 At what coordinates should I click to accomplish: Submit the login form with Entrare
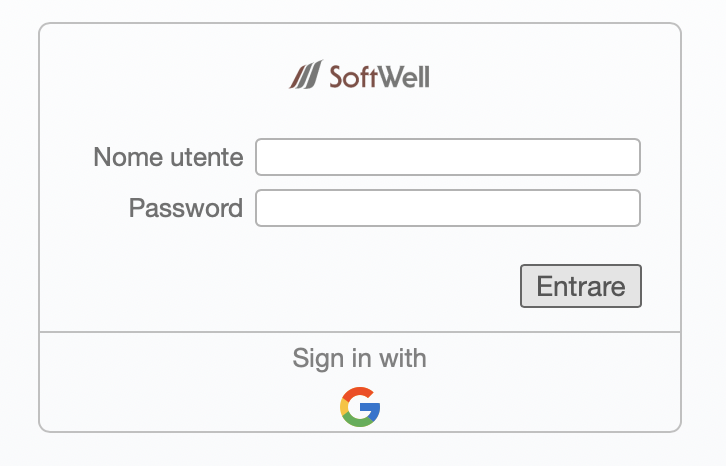click(x=580, y=286)
